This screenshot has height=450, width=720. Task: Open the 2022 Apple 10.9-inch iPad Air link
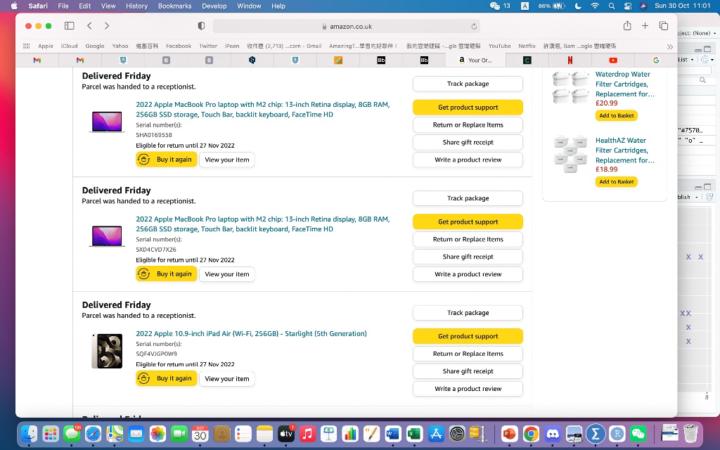coord(251,333)
